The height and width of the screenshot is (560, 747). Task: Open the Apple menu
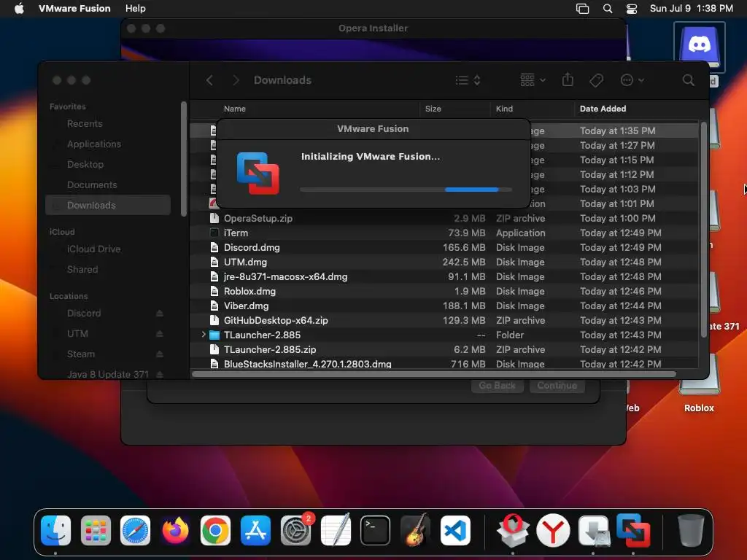[19, 9]
